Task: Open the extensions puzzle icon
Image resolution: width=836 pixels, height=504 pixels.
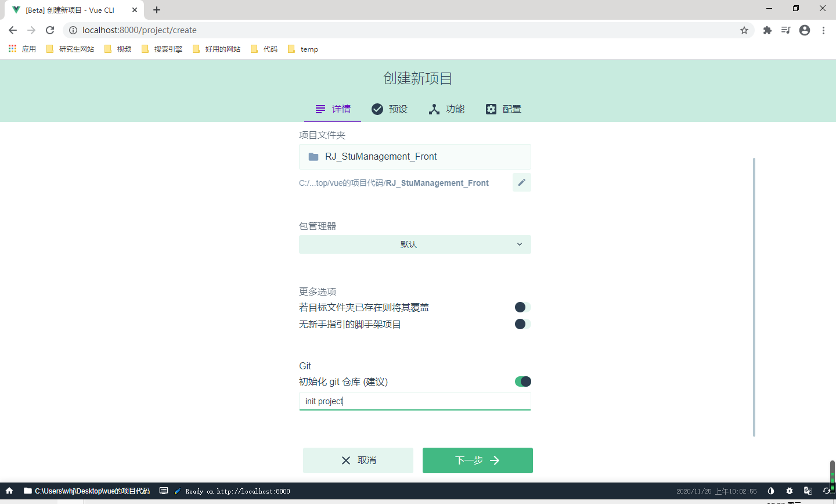Action: [767, 30]
